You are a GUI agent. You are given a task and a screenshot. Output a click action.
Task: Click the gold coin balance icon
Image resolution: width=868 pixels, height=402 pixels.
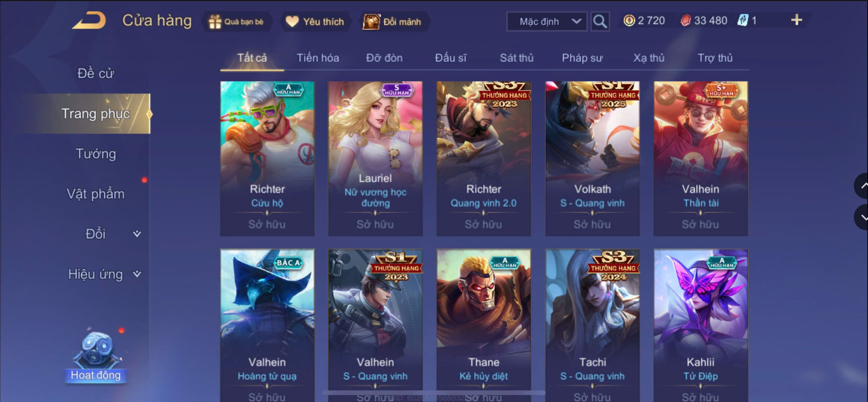[x=629, y=21]
